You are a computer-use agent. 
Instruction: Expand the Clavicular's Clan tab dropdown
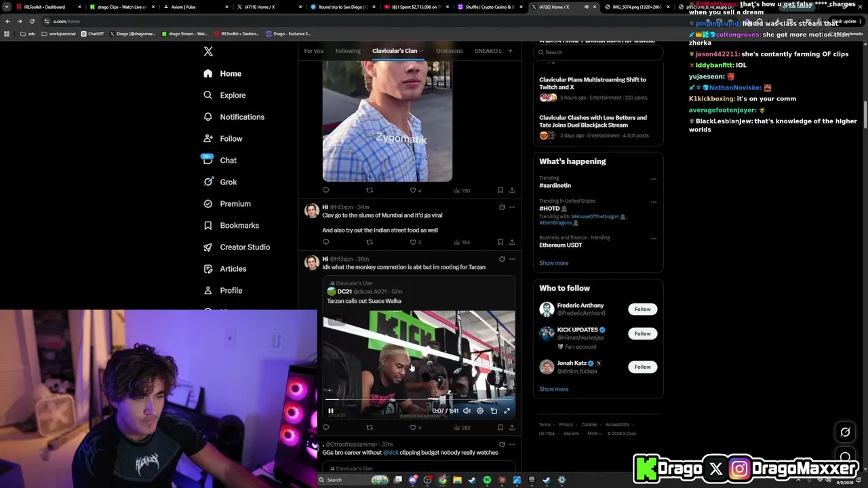click(421, 51)
